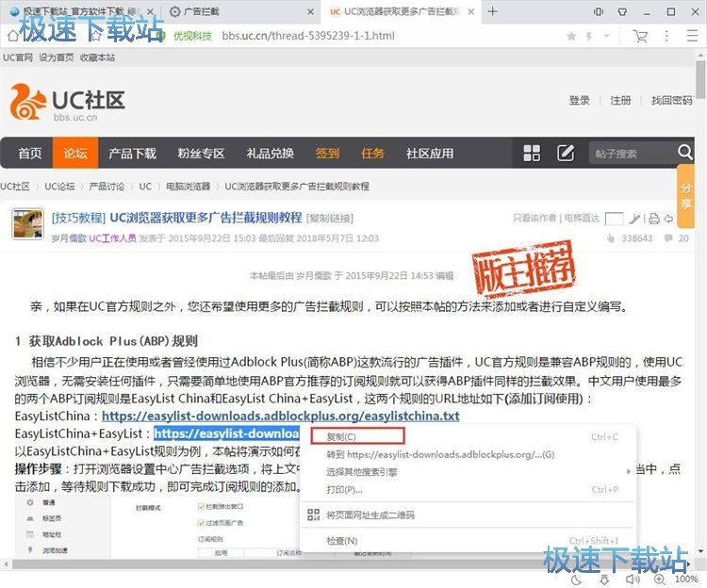Click the night mode moon icon
Image resolution: width=707 pixels, height=588 pixels.
pos(576,580)
